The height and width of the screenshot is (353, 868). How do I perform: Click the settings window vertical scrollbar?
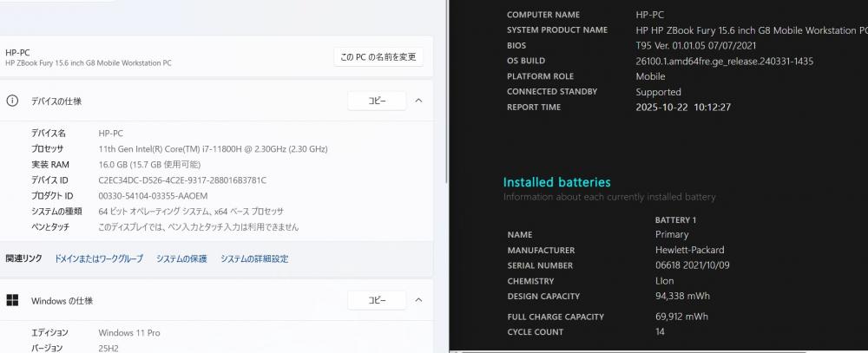click(446, 130)
